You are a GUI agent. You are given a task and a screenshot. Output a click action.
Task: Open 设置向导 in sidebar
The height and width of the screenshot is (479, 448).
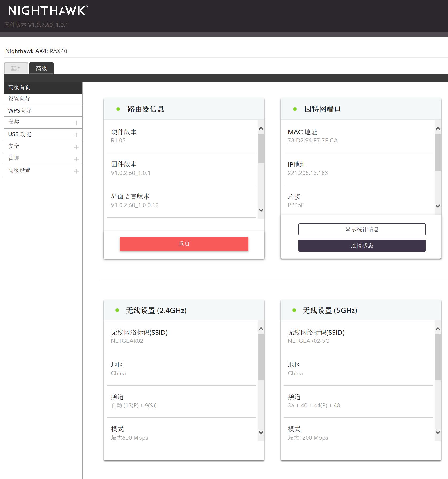coord(19,99)
